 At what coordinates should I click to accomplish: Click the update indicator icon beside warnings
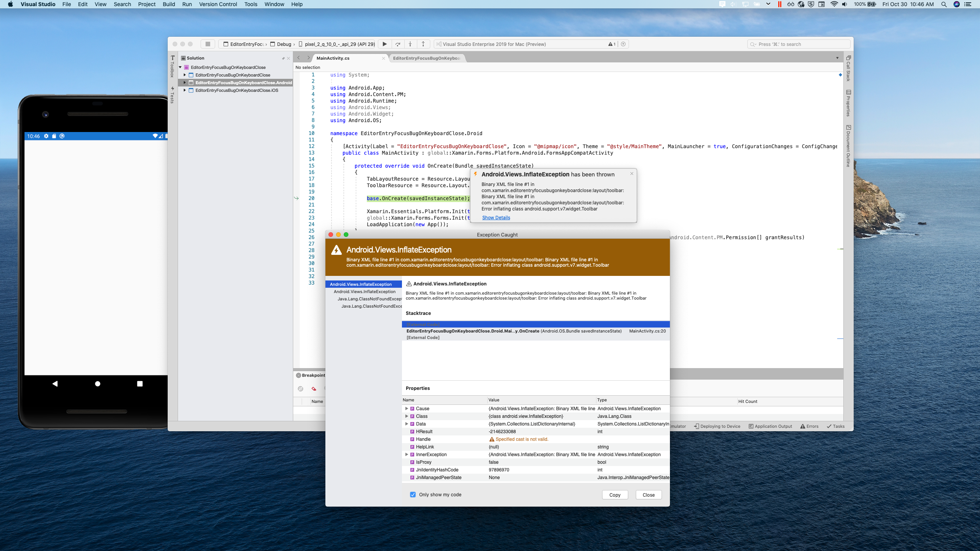click(623, 44)
